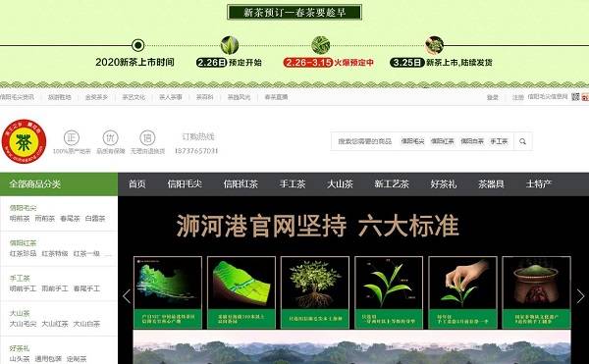Open the 大山茶 nav tab
This screenshot has height=364, width=589.
[340, 183]
